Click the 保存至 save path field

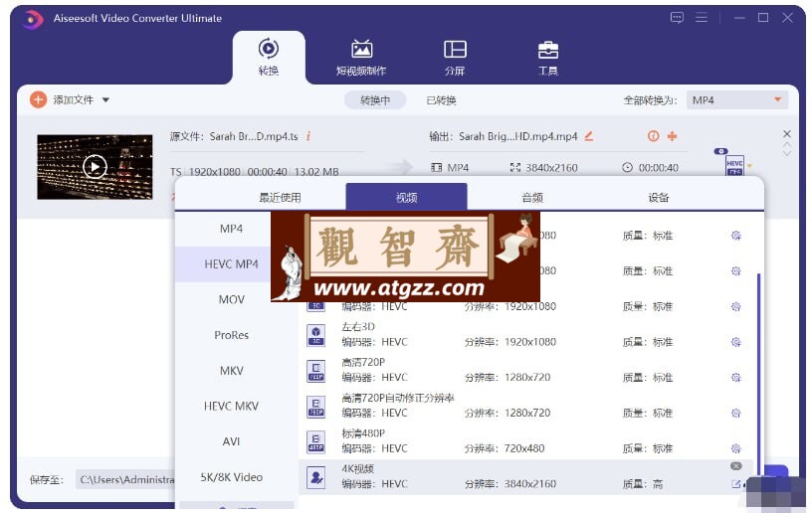point(125,480)
